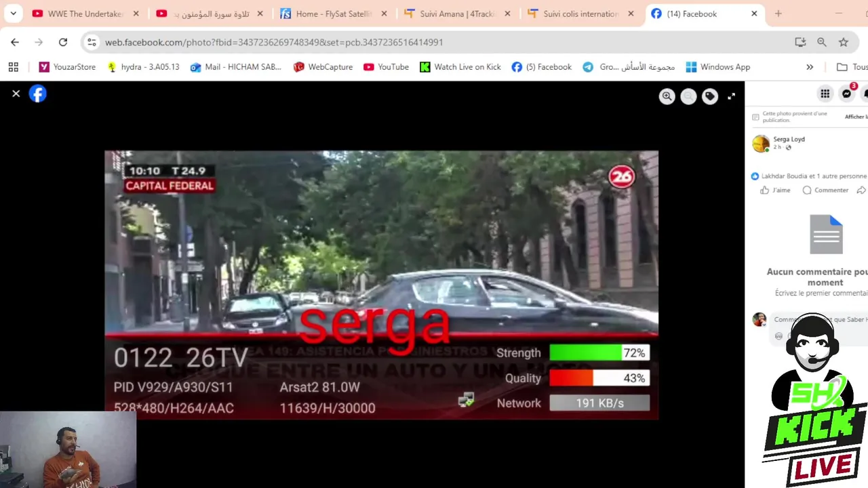Open the tab search dropdown arrow
The image size is (868, 488).
pos(13,14)
